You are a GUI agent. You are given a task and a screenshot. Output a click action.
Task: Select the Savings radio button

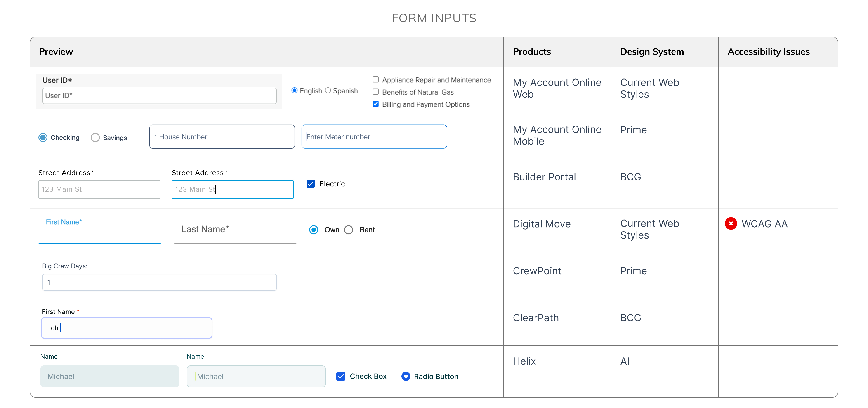95,138
